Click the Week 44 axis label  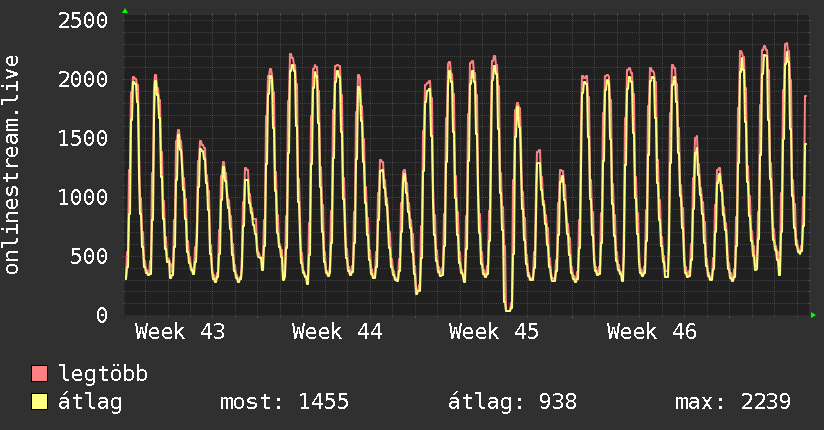pyautogui.click(x=337, y=332)
